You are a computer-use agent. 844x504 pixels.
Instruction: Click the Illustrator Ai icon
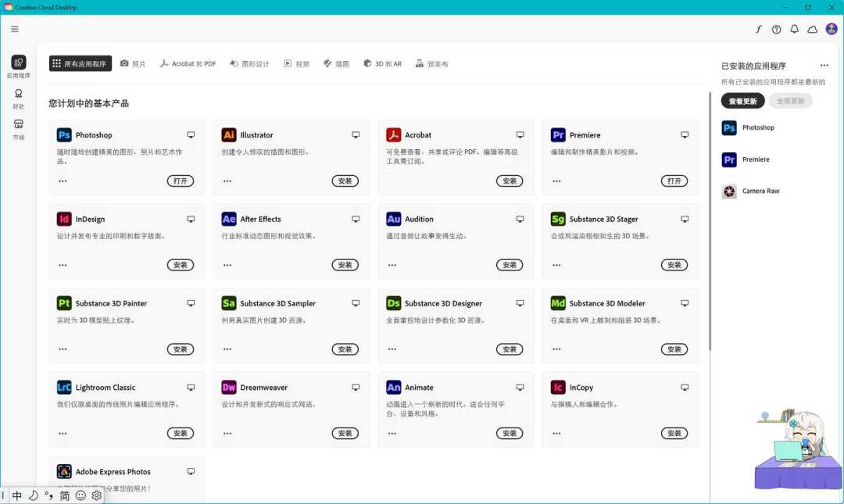click(x=229, y=134)
